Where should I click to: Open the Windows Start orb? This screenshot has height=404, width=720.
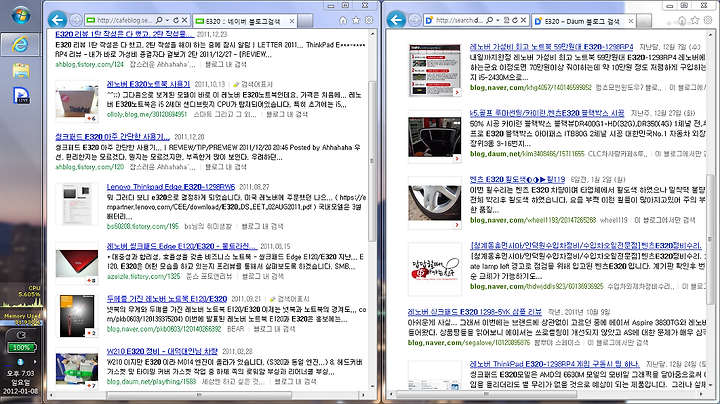pyautogui.click(x=21, y=15)
